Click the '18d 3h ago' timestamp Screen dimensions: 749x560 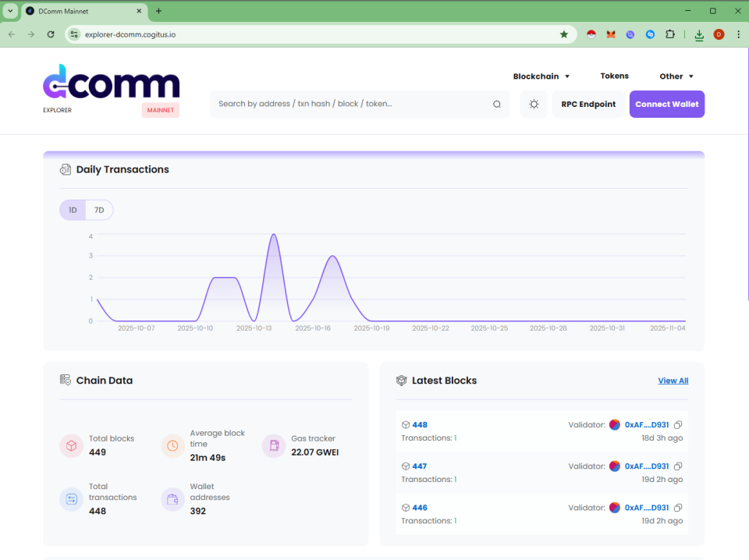pyautogui.click(x=662, y=438)
